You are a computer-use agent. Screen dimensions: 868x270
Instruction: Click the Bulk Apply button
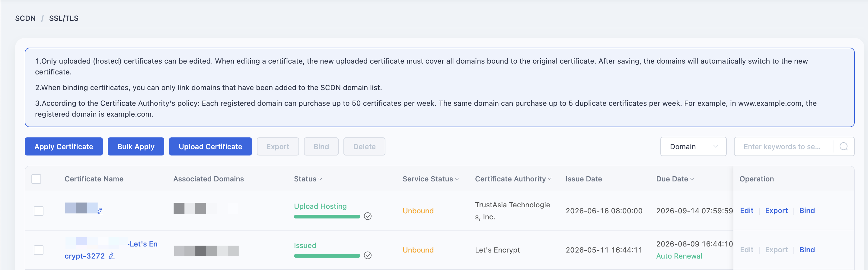click(136, 146)
